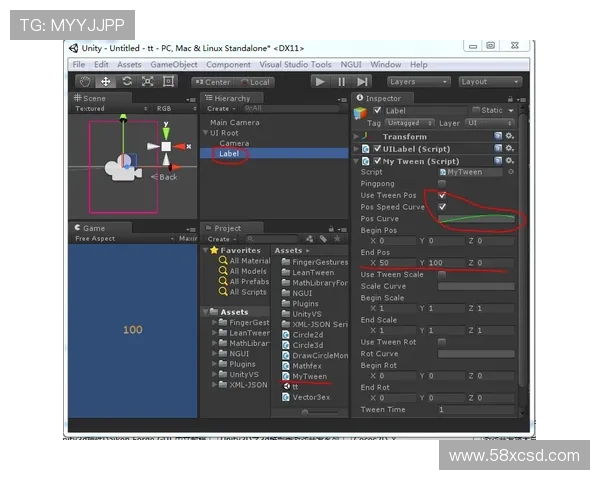The image size is (600, 480).
Task: Enable Use Tween Rot checkbox
Action: [x=442, y=342]
